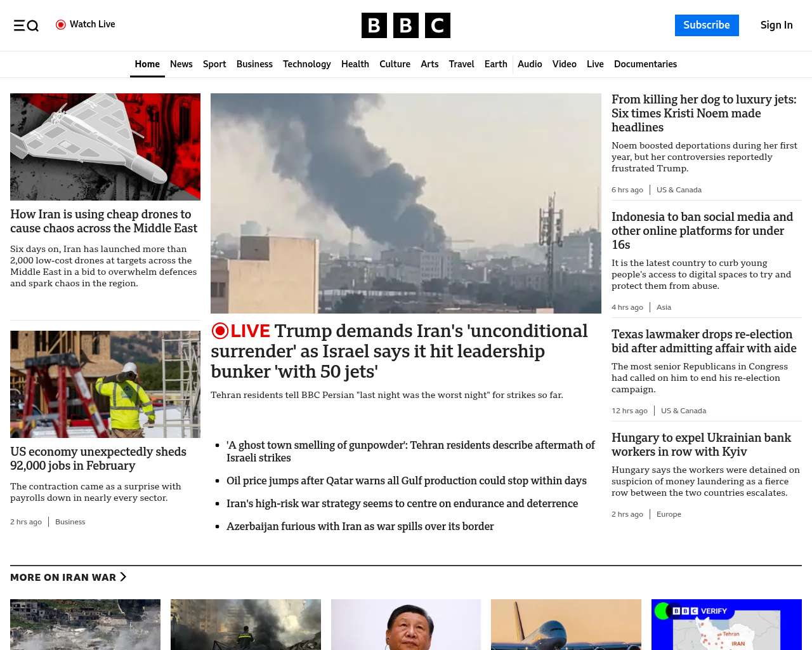Navigate to the Health section
Screen dimensions: 812x650
pyautogui.click(x=355, y=64)
